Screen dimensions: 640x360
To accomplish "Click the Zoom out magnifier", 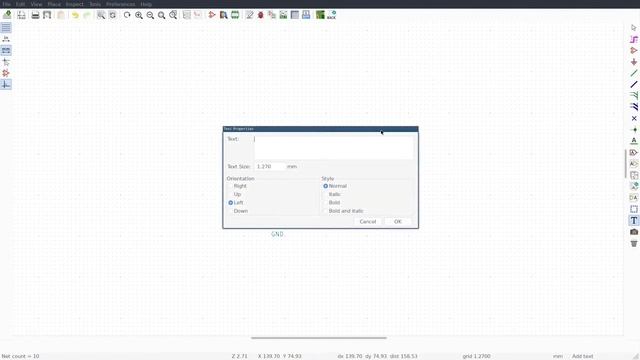I will [150, 15].
